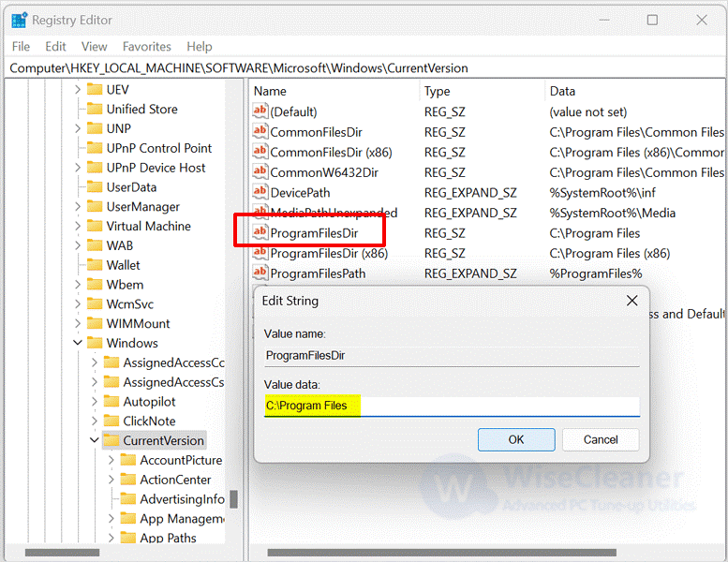Click the (value not set) data cell
728x562 pixels.
[588, 111]
